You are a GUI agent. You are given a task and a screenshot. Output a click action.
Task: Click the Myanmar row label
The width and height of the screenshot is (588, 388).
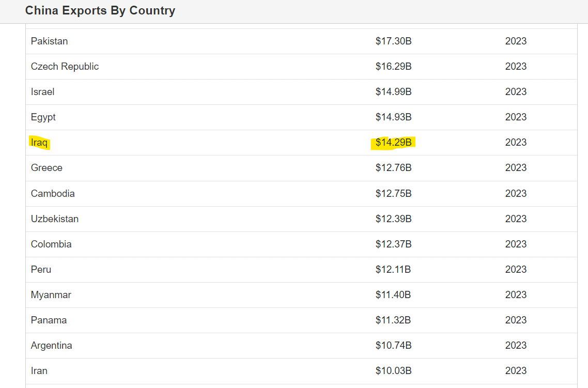[x=51, y=295]
